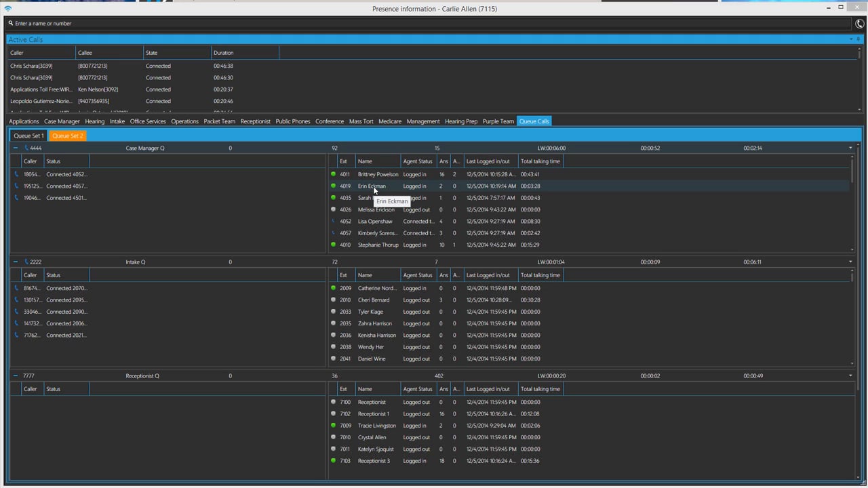
Task: Open the Mass Tort tab
Action: pos(361,121)
